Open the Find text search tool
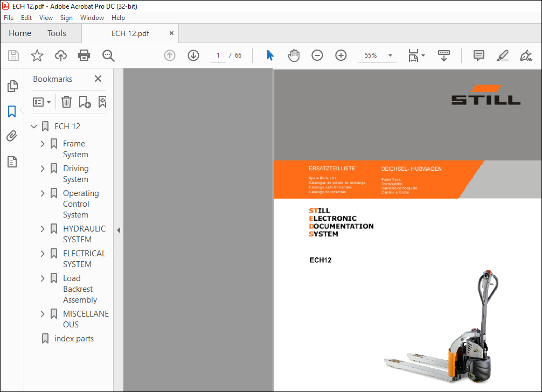Image resolution: width=542 pixels, height=392 pixels. coord(108,55)
